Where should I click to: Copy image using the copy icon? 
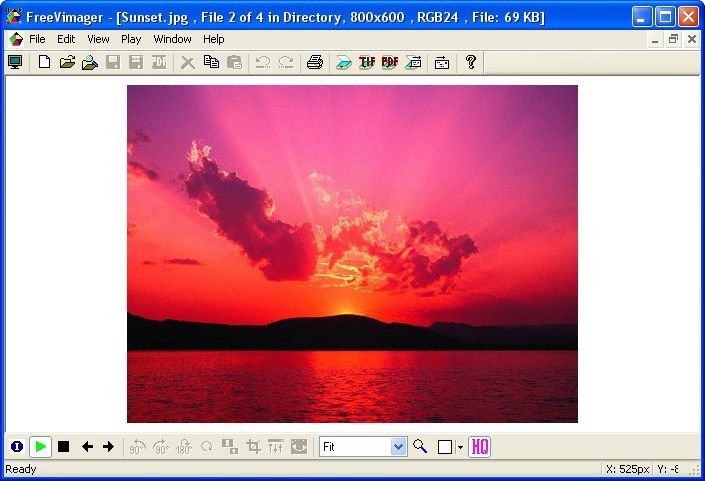click(211, 62)
